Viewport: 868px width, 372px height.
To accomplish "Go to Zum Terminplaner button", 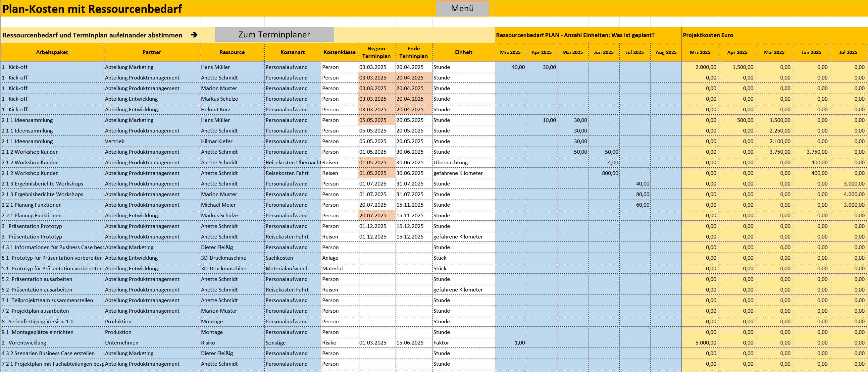I will pos(274,35).
